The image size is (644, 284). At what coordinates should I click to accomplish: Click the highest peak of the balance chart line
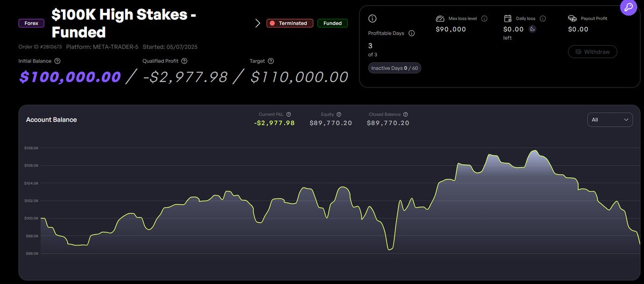pos(535,151)
